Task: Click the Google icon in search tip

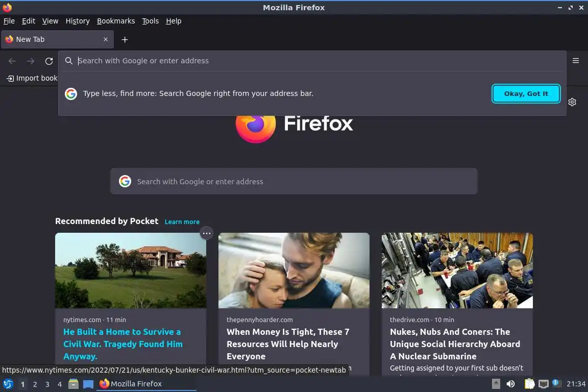Action: point(71,94)
